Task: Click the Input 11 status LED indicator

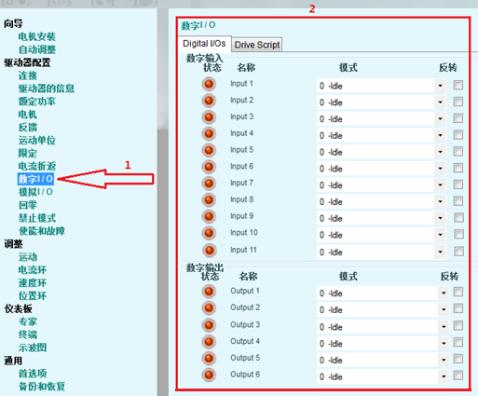Action: [209, 250]
